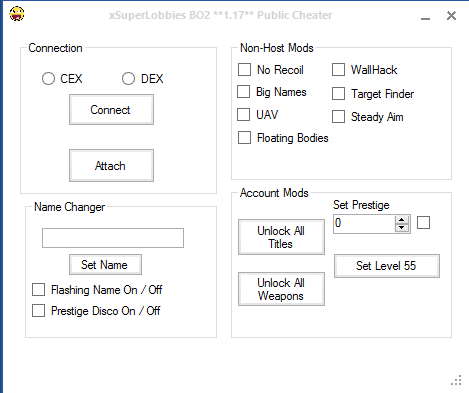This screenshot has width=469, height=393.
Task: Click the Name Changer text field
Action: [113, 238]
